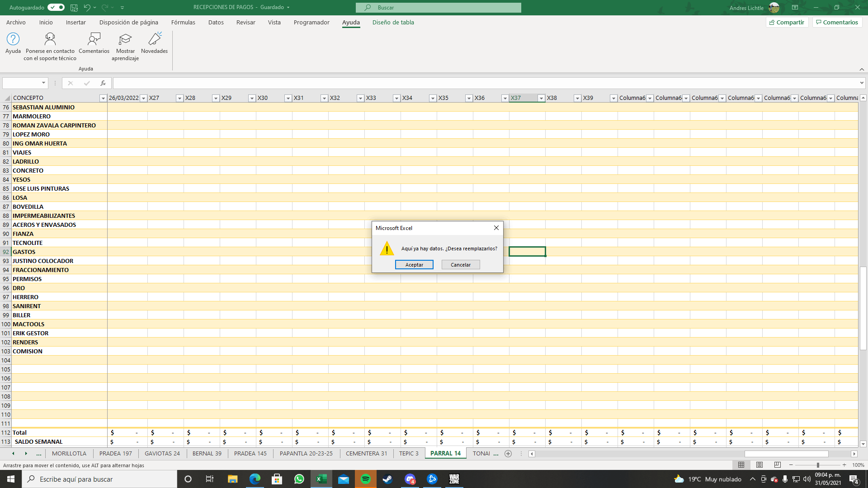Expand the Name Box dropdown arrow
Screen dimensions: 868x488
click(x=43, y=83)
